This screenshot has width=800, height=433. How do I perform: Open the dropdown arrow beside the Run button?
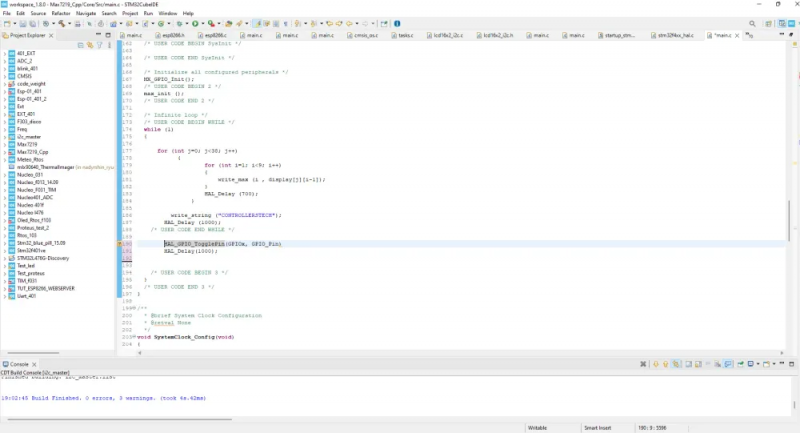coord(202,23)
